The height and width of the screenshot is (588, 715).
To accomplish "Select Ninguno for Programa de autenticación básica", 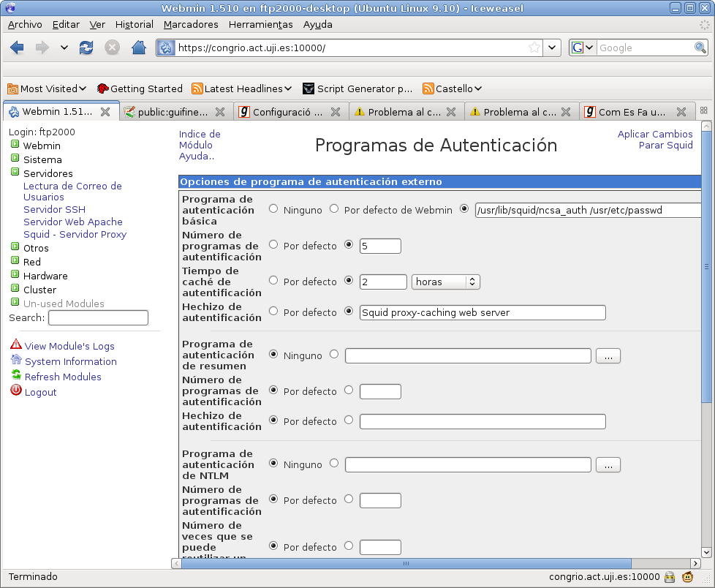I will coord(273,209).
